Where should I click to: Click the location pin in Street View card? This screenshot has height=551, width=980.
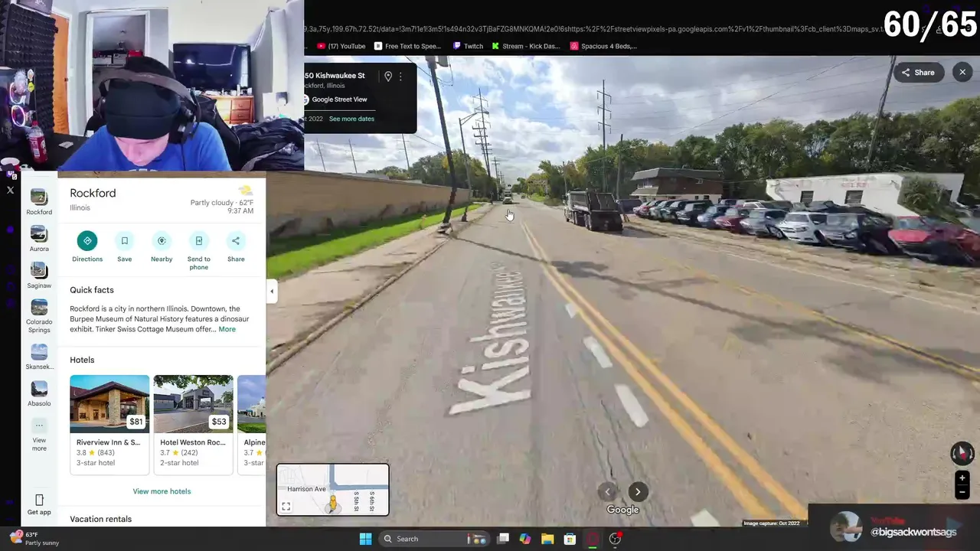click(388, 77)
